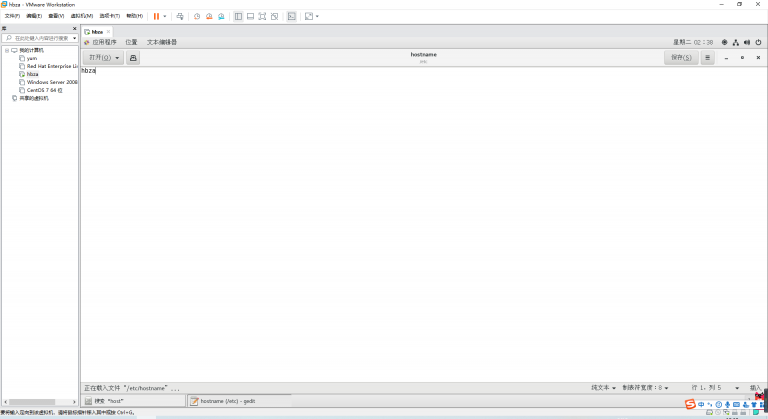Click the hbza text in editor
Image resolution: width=768 pixels, height=419 pixels.
click(x=88, y=71)
